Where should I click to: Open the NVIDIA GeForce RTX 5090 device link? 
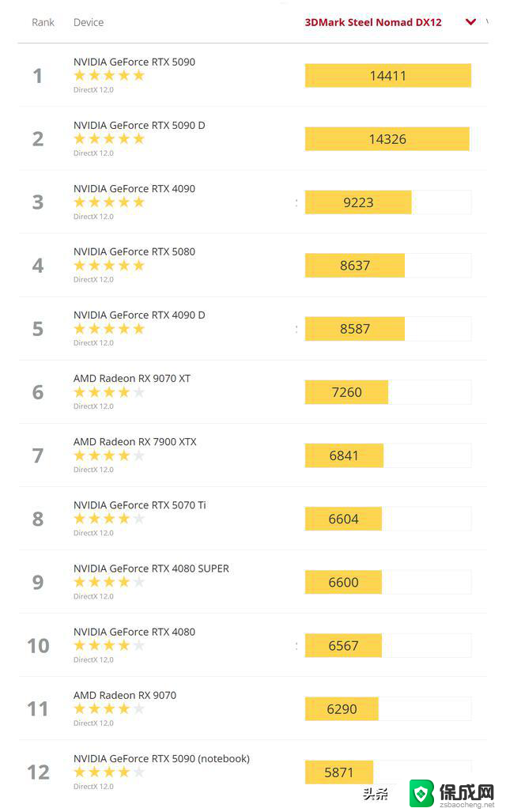point(134,62)
